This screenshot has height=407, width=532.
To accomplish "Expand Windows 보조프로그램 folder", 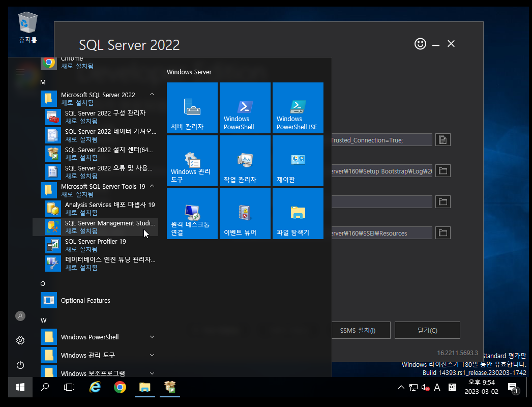I will tap(153, 373).
